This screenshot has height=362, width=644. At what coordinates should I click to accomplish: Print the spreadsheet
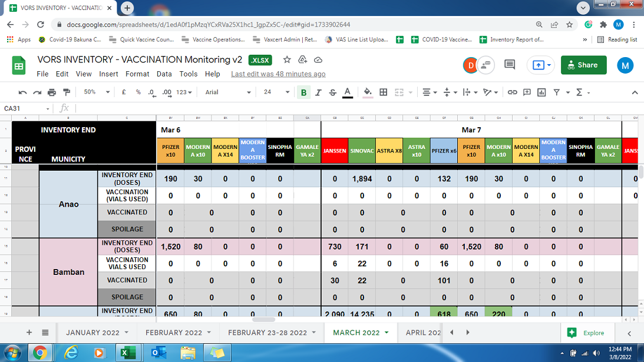click(52, 92)
